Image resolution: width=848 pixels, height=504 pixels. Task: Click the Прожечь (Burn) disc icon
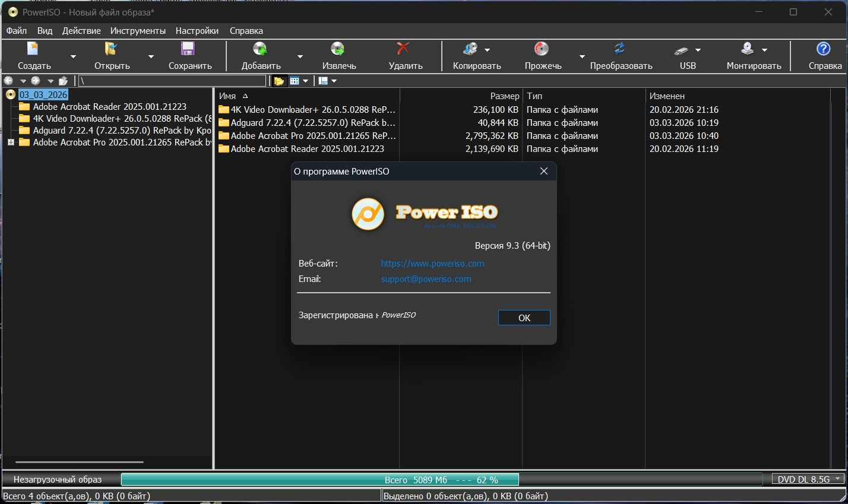(x=542, y=49)
